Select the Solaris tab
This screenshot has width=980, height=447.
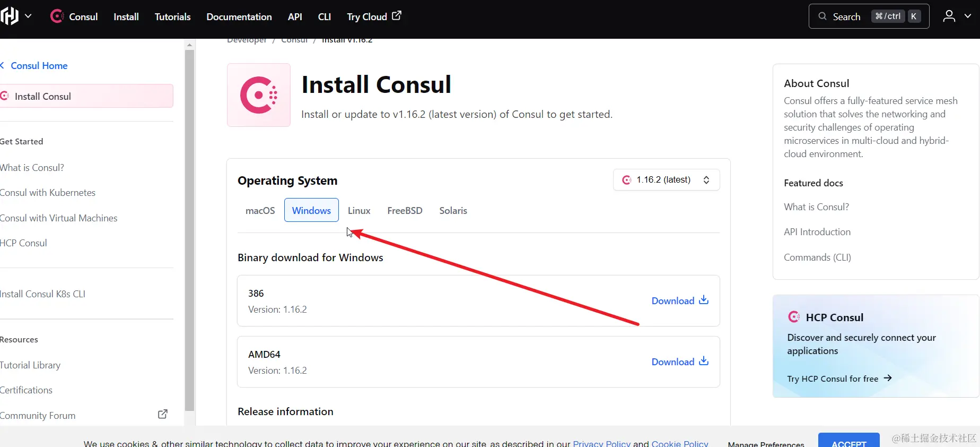click(x=453, y=210)
